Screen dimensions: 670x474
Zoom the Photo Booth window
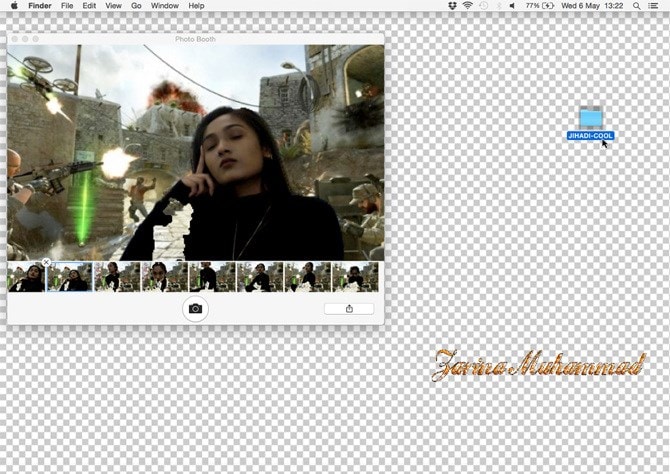(35, 39)
